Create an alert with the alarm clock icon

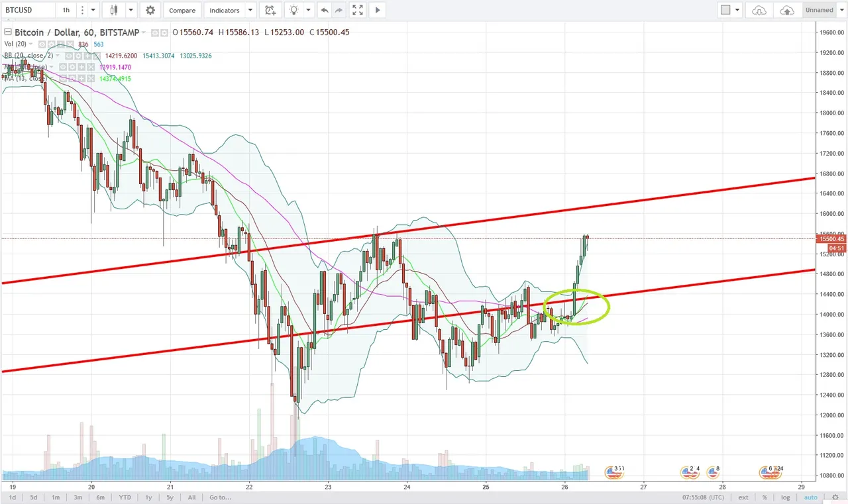click(x=269, y=10)
